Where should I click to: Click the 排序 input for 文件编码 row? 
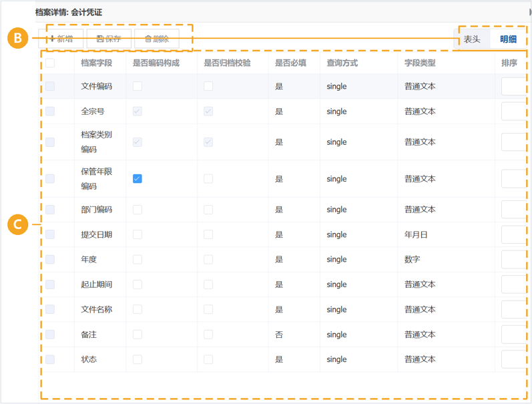pyautogui.click(x=514, y=86)
